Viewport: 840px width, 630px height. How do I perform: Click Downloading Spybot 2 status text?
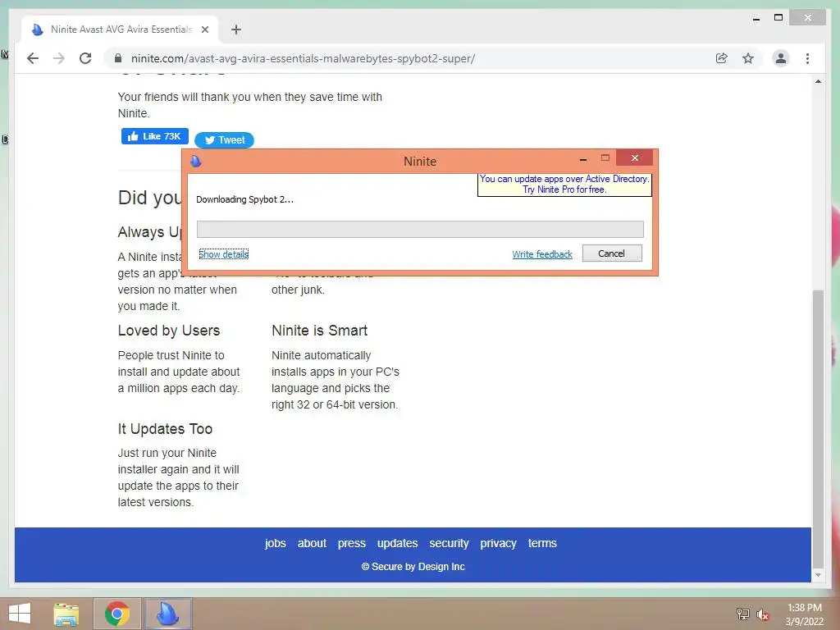(244, 199)
